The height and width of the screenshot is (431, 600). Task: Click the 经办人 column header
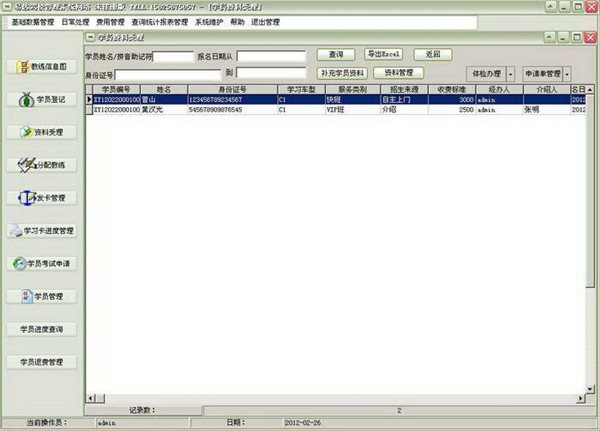pyautogui.click(x=499, y=90)
